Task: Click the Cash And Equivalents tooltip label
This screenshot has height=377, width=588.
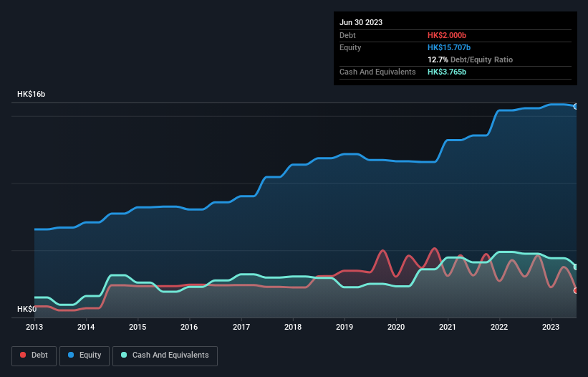Action: 377,72
